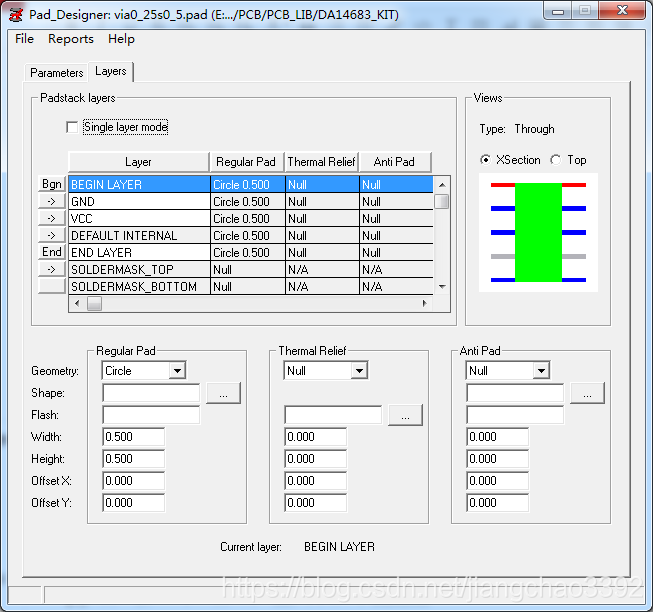
Task: Click the arrow button beside VCC row
Action: [x=52, y=218]
